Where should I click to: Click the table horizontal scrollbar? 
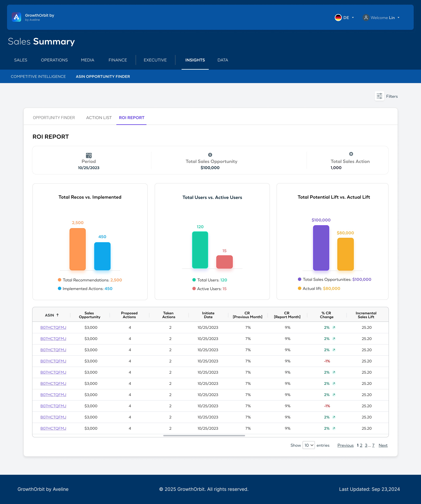pyautogui.click(x=204, y=435)
